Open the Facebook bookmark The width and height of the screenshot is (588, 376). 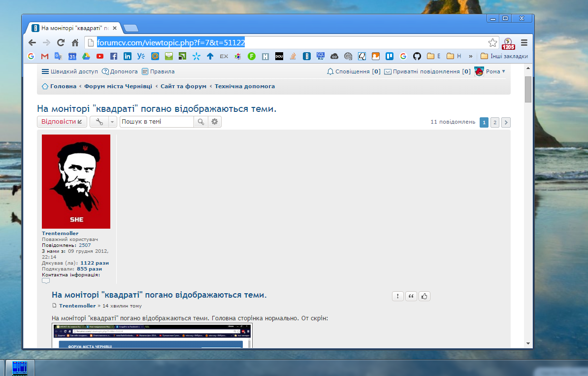coord(114,56)
